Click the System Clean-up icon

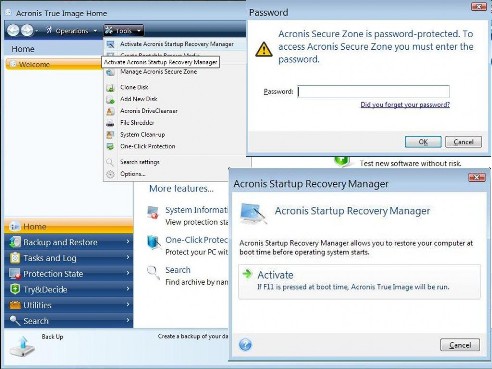point(110,135)
